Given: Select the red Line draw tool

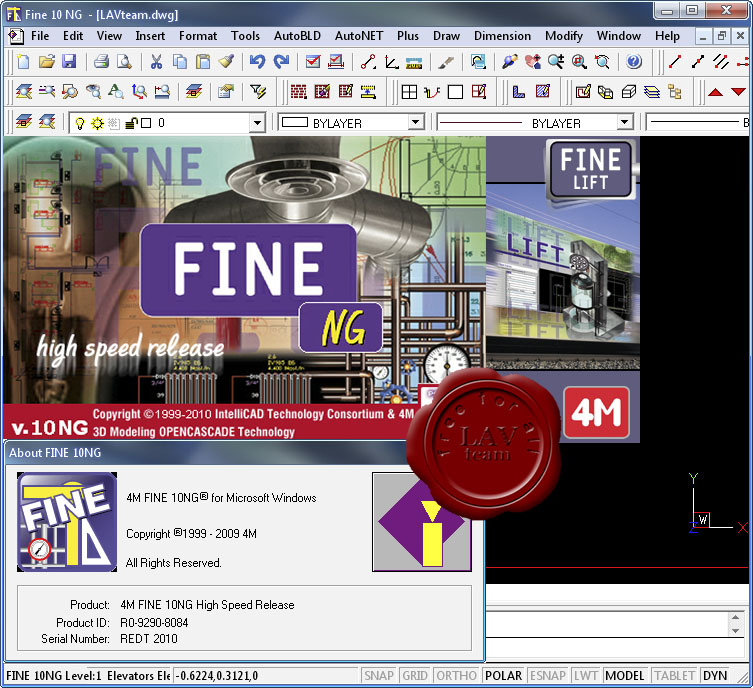Looking at the screenshot, I should 675,61.
